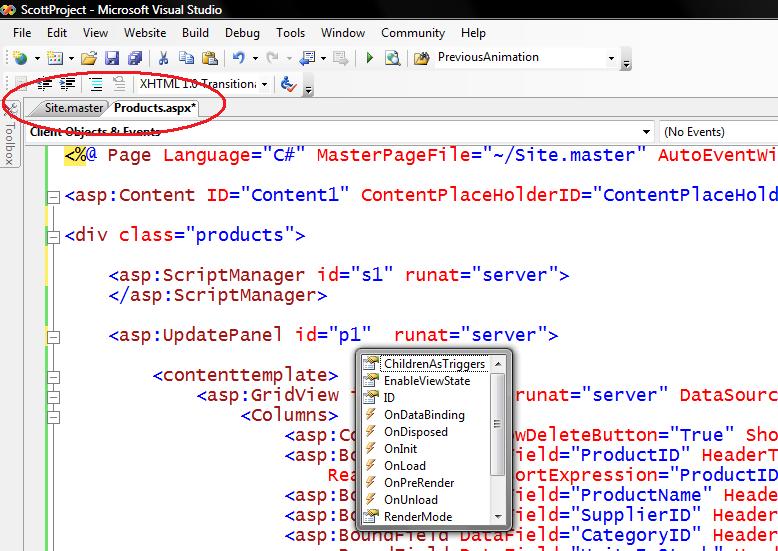Collapse the asp:Content outline region
Image resolution: width=778 pixels, height=551 pixels.
(x=53, y=198)
